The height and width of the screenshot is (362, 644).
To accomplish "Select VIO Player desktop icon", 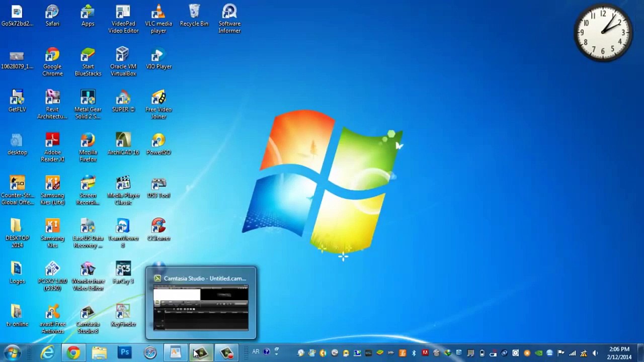I will tap(158, 58).
